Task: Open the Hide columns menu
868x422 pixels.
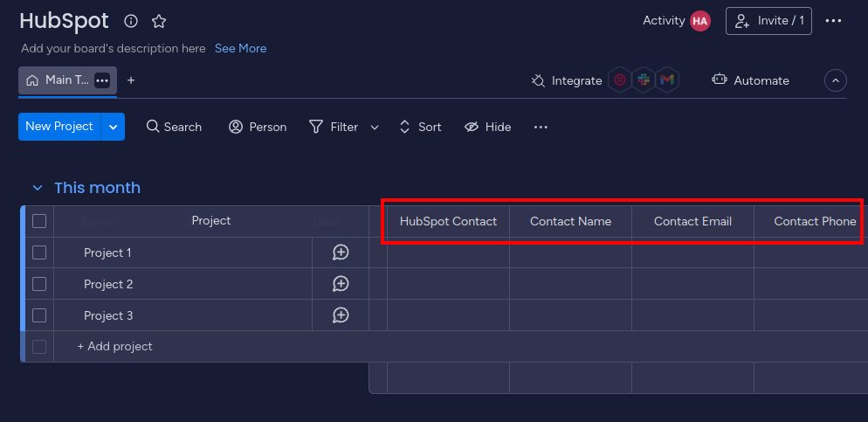Action: tap(487, 128)
